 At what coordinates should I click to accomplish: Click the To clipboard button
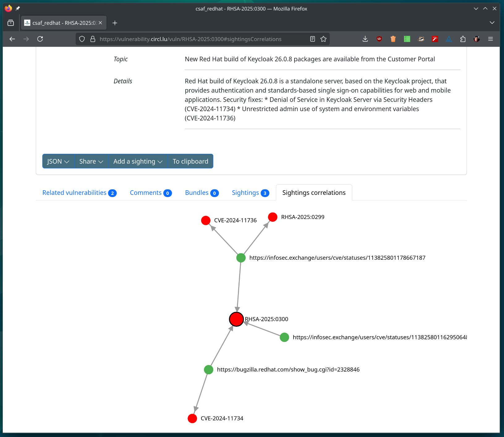coord(190,161)
